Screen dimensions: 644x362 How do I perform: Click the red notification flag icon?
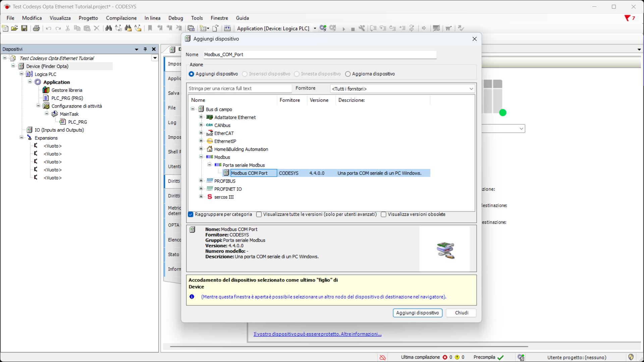tap(627, 18)
